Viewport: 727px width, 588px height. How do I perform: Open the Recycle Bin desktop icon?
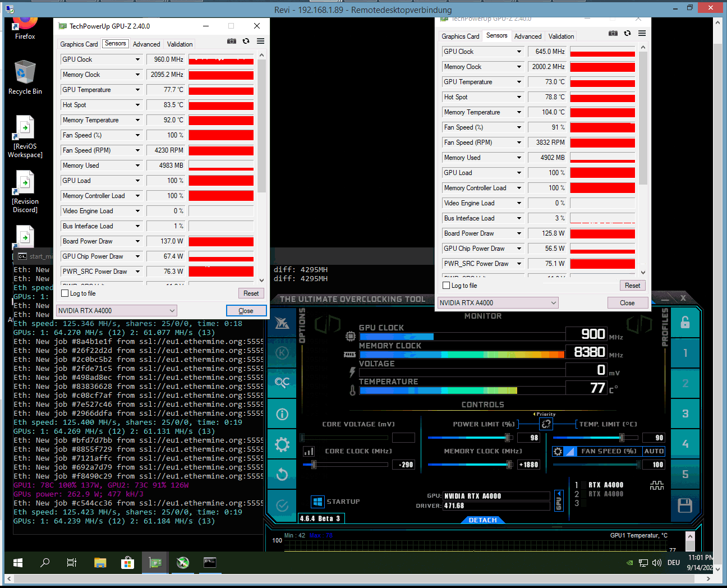(x=25, y=77)
